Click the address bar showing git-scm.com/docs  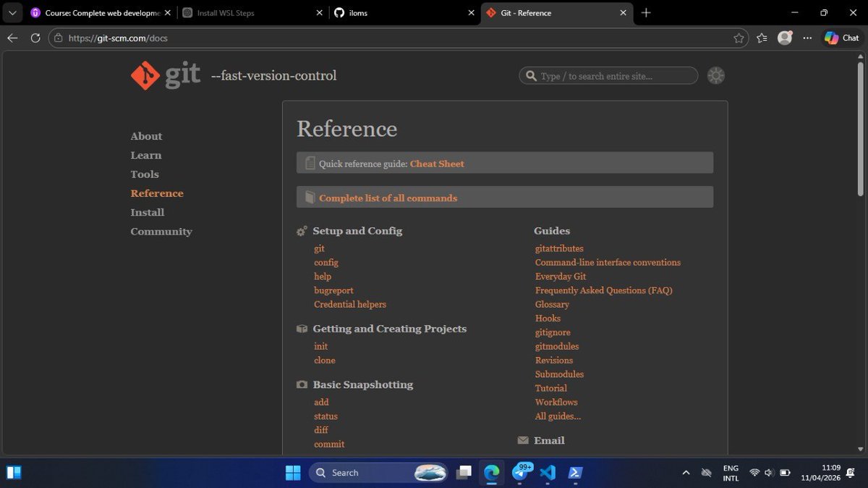click(399, 38)
